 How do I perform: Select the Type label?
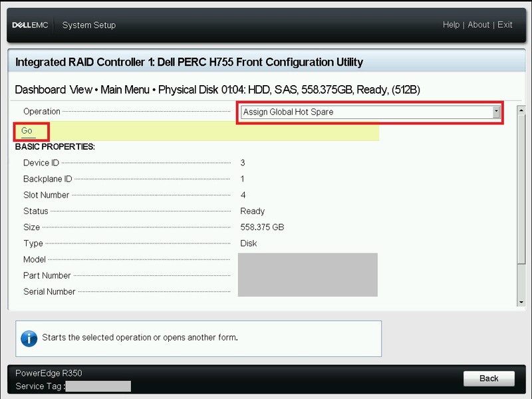pyautogui.click(x=33, y=243)
